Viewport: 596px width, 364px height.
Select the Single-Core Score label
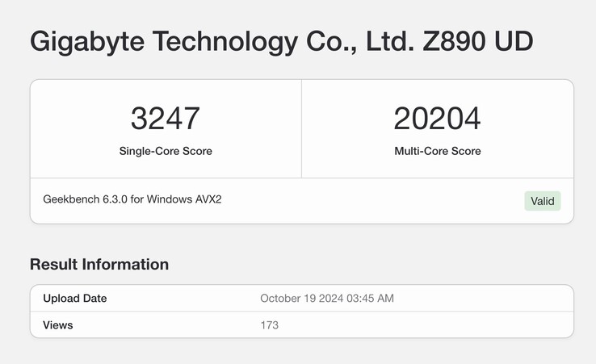[166, 151]
